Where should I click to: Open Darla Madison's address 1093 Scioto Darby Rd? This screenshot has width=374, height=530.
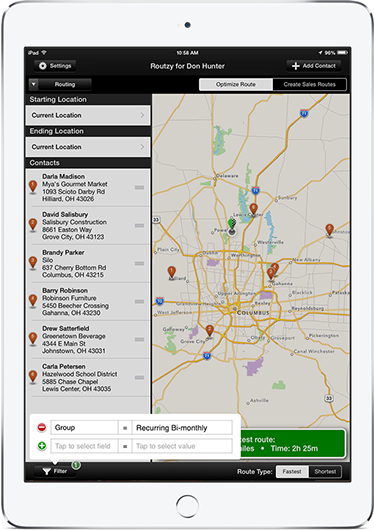coord(73,192)
